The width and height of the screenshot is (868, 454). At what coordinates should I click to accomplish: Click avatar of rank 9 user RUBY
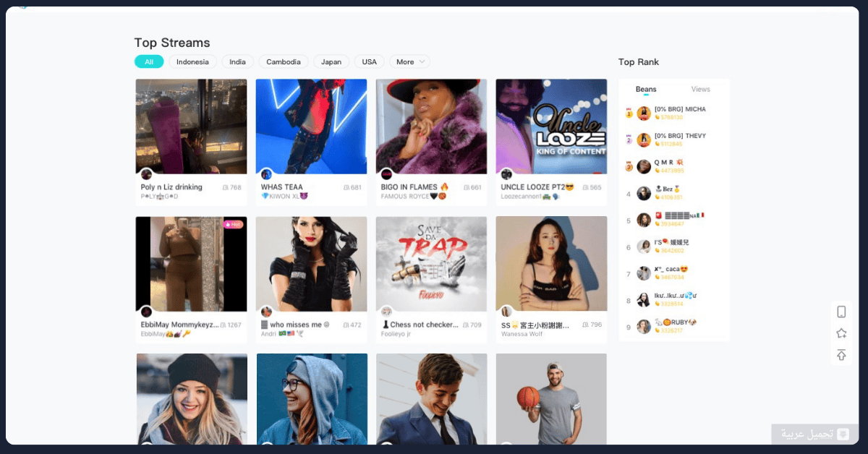coord(644,327)
